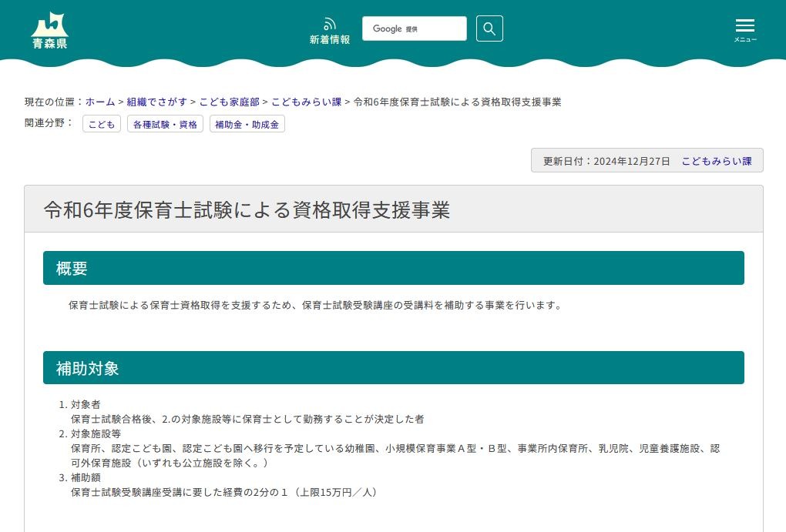The height and width of the screenshot is (532, 786).
Task: Select the こども category tag
Action: pyautogui.click(x=101, y=123)
